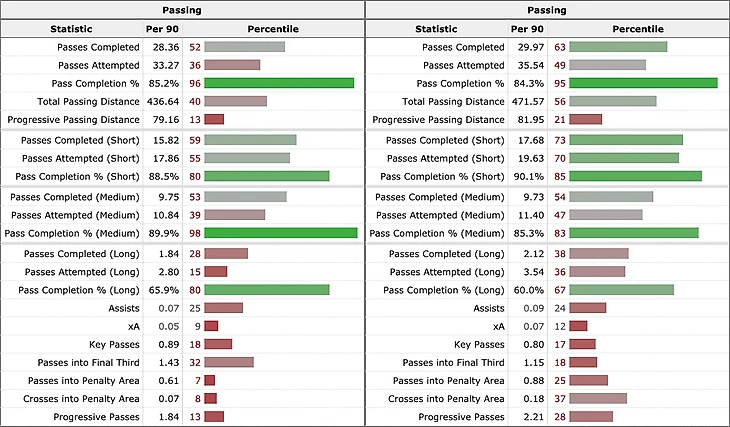
Task: Click the Statistic column header in left table
Action: 72,29
